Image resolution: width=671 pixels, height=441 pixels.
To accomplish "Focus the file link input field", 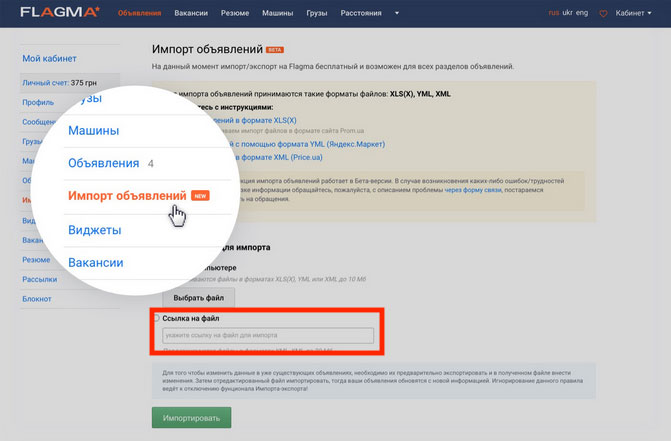I will [268, 335].
